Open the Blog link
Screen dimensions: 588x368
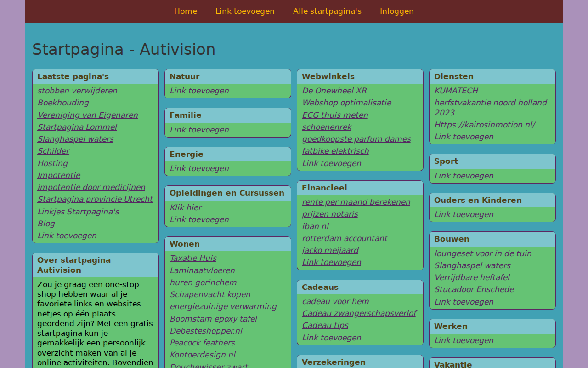(x=46, y=224)
